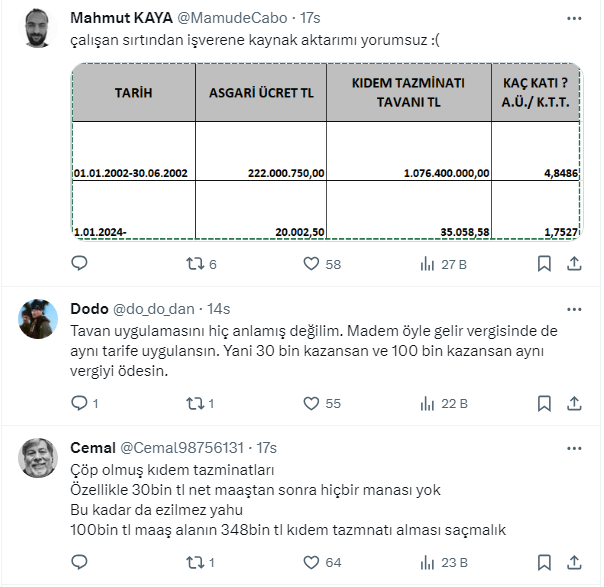Viewport: 604px width, 587px height.
Task: Retweet Mahmut KAYA's tweet
Action: click(196, 264)
